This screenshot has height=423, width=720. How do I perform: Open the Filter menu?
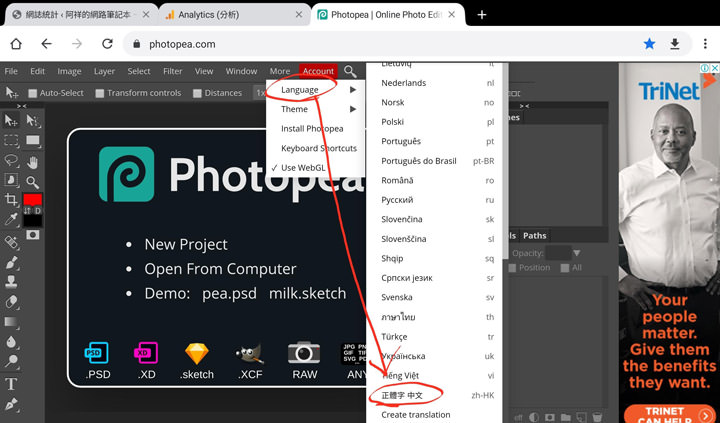[172, 71]
